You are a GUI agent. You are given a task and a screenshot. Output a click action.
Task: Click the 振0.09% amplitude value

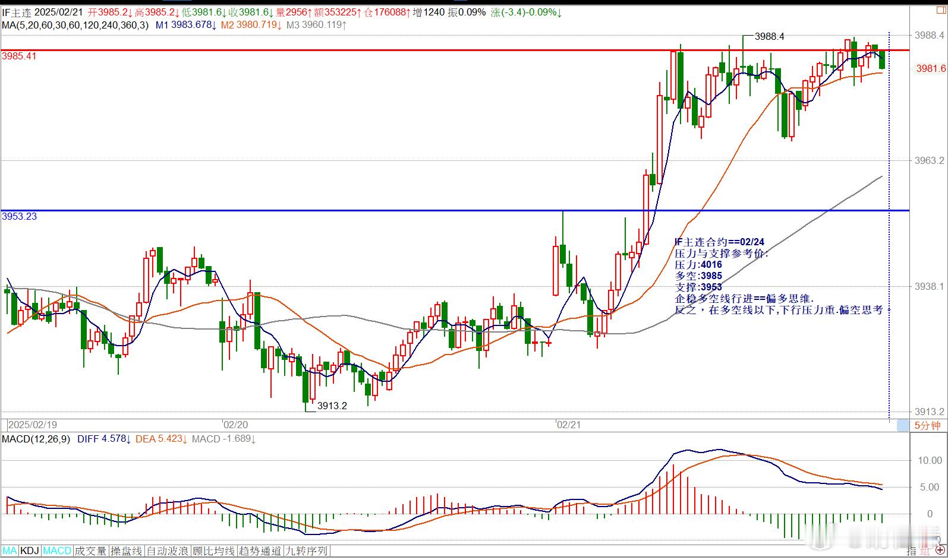(467, 12)
